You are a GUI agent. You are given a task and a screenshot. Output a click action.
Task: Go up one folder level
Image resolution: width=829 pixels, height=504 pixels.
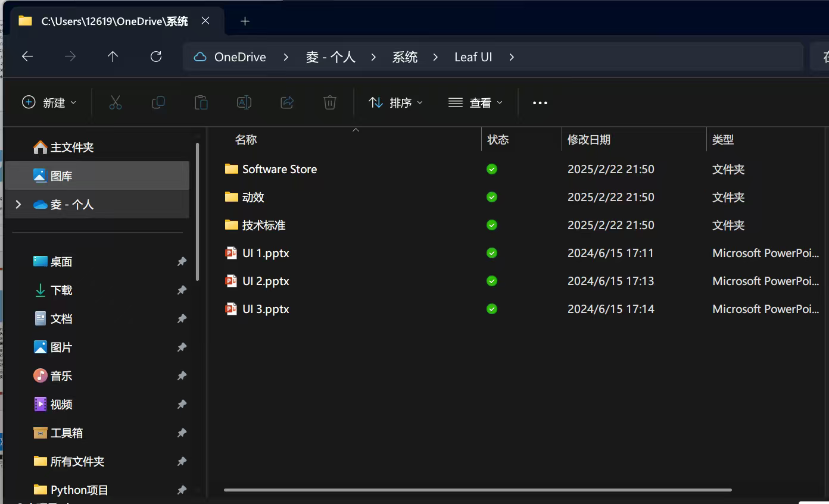click(113, 57)
